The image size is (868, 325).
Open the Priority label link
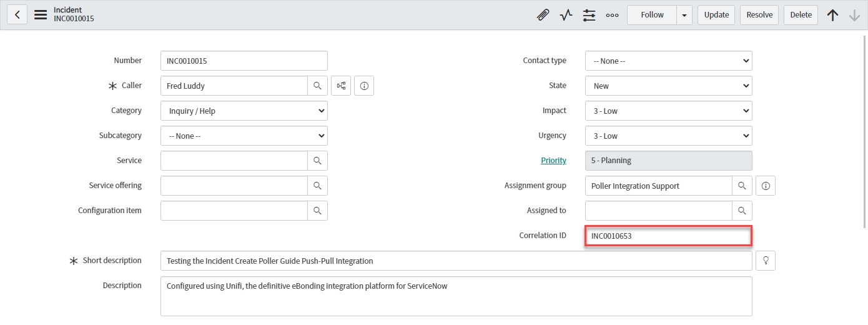(553, 161)
